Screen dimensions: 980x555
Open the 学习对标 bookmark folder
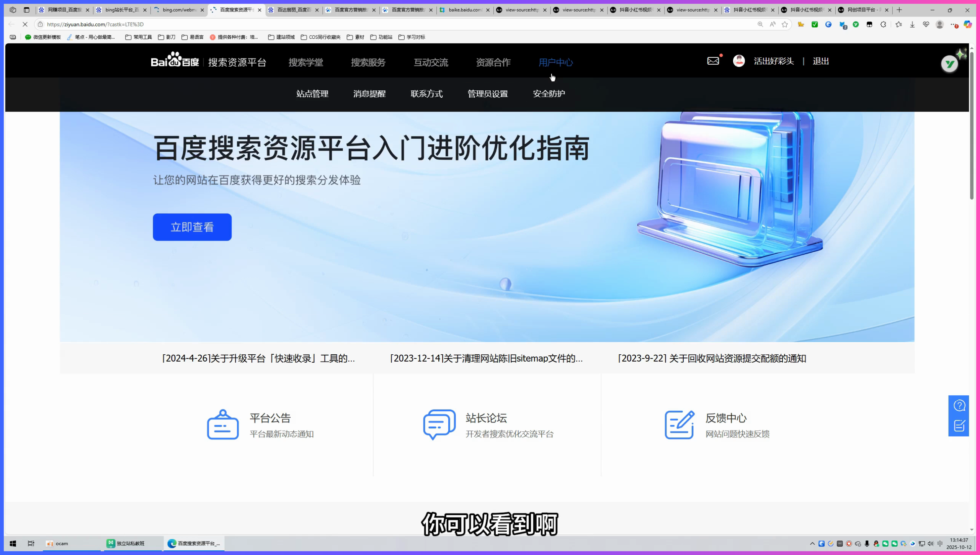(x=412, y=37)
